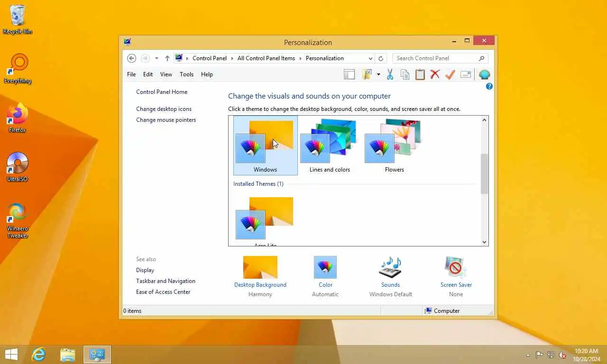607x364 pixels.
Task: Click the teal shell icon in the toolbar
Action: click(x=484, y=74)
